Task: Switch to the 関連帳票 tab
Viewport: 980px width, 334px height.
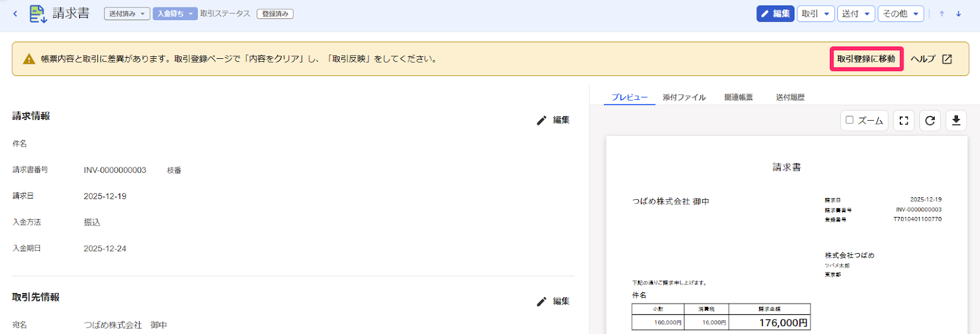Action: [739, 97]
